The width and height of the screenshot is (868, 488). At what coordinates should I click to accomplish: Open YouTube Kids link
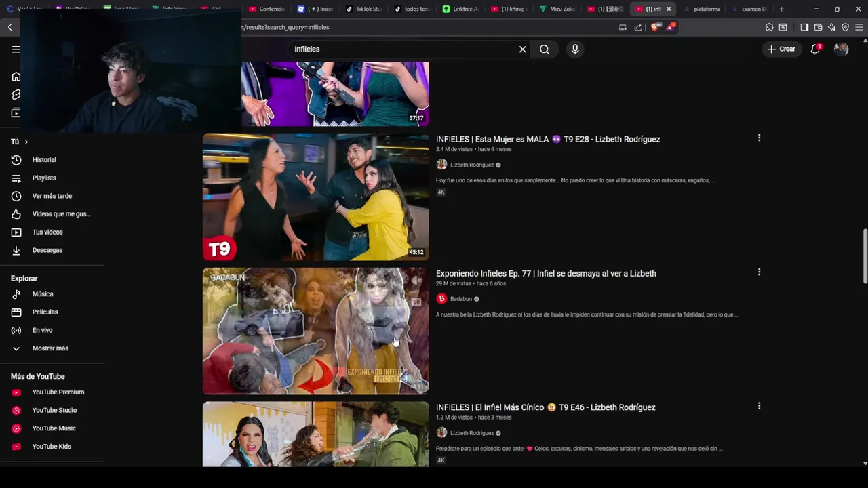pyautogui.click(x=52, y=447)
